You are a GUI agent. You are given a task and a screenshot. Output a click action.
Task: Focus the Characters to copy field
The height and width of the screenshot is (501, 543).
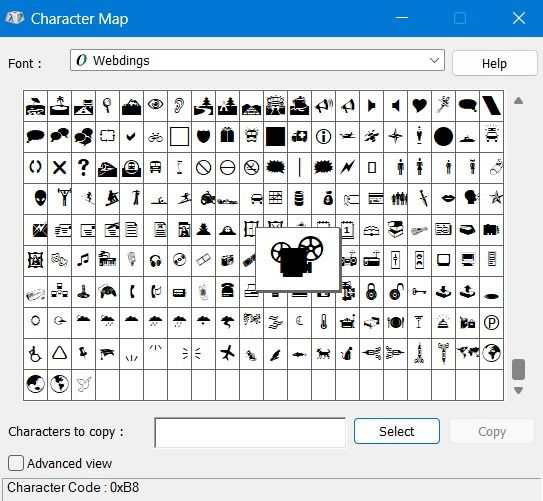(250, 432)
